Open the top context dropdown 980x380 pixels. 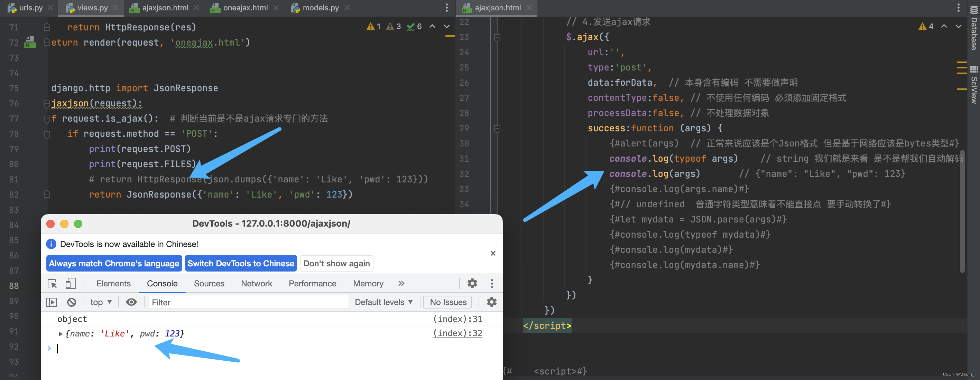(x=101, y=302)
